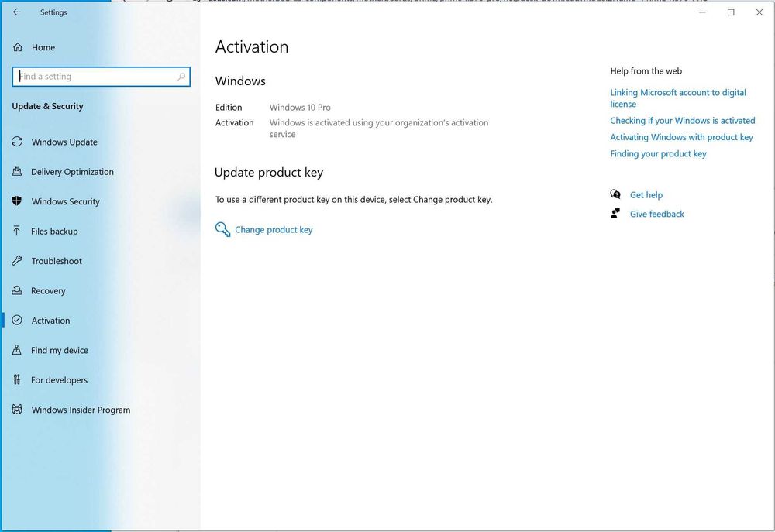Click the Windows Insider Program cat icon
This screenshot has height=532, width=775.
[17, 409]
